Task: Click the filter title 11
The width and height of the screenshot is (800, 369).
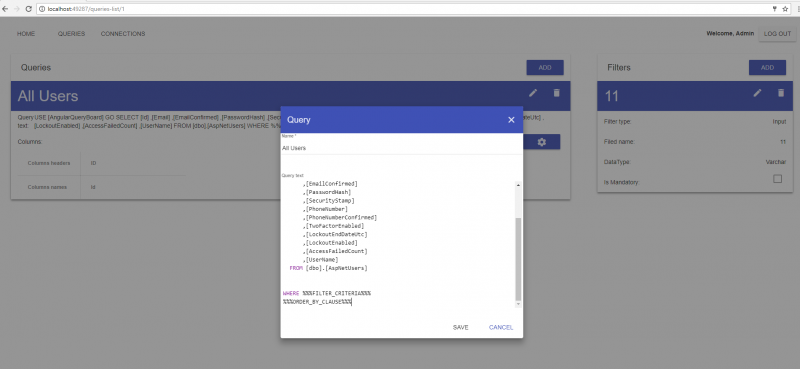Action: point(612,96)
